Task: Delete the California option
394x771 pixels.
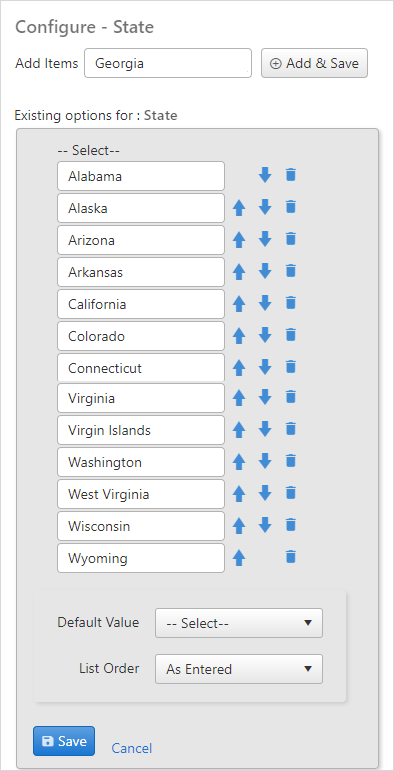Action: click(x=291, y=303)
